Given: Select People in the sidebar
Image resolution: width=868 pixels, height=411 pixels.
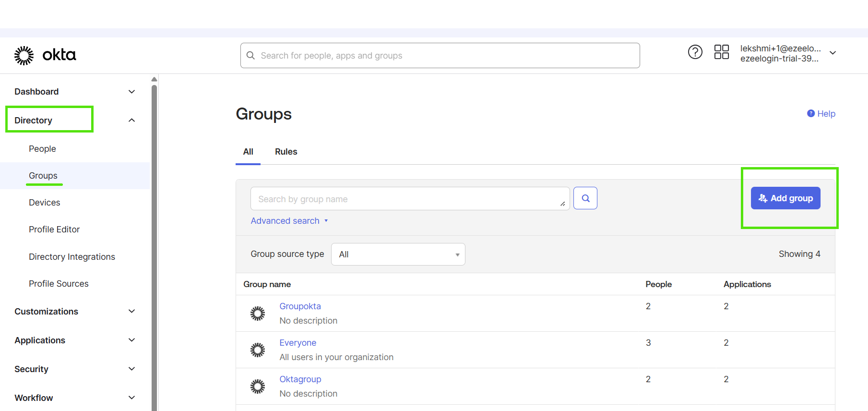Looking at the screenshot, I should 42,149.
